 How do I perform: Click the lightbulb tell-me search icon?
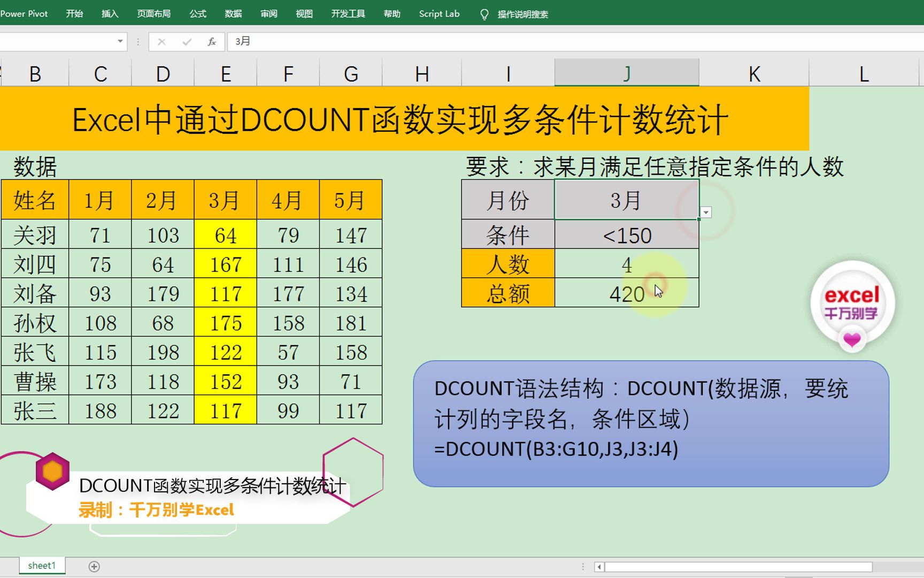point(484,14)
